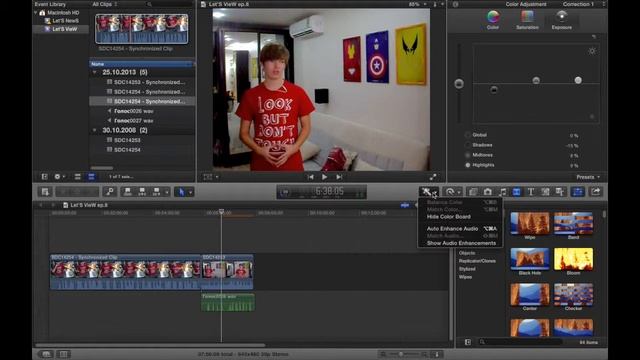Open the tool selection dropdown arrow
Viewport: 640px width, 360px height.
click(x=190, y=192)
